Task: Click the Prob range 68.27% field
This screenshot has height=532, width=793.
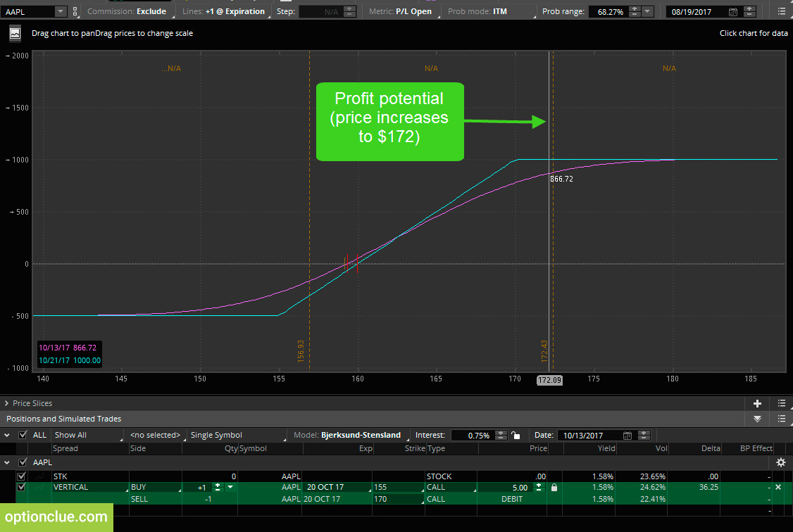Action: (x=609, y=11)
